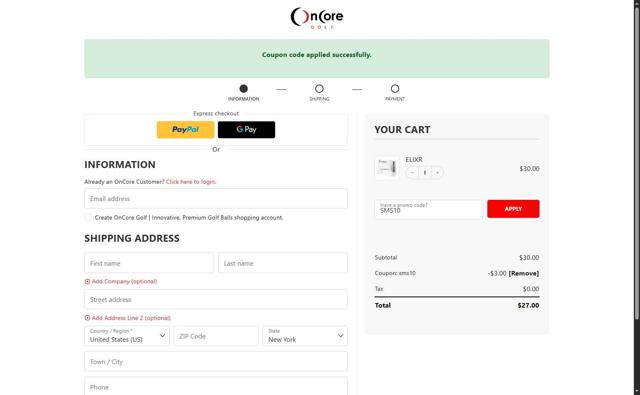Go to the Shipping step circle
The width and height of the screenshot is (640, 395).
point(319,89)
